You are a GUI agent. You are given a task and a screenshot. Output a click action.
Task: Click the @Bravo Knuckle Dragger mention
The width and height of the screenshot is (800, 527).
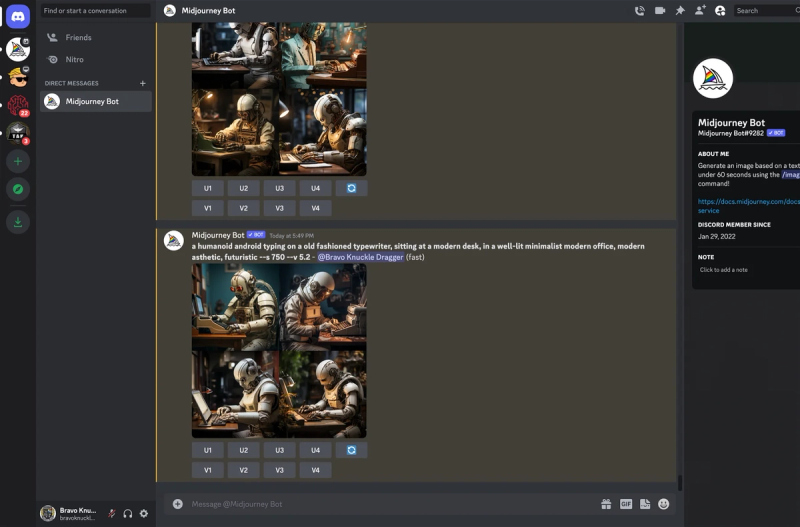[361, 257]
